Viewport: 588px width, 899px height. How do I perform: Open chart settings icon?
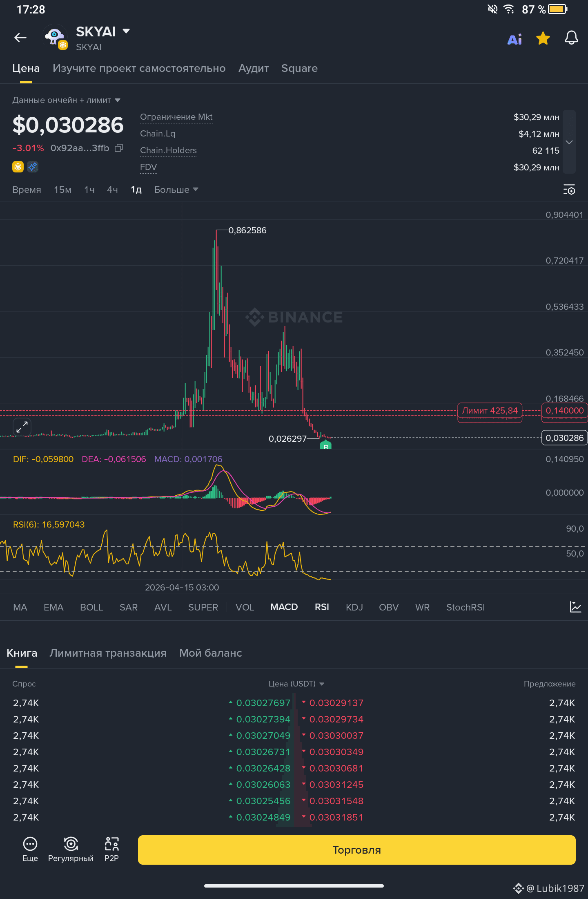[x=569, y=190]
